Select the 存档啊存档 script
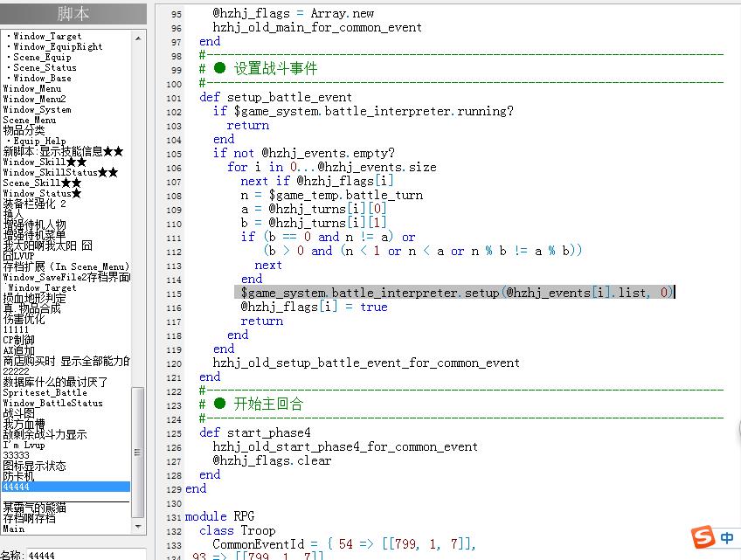 click(30, 518)
